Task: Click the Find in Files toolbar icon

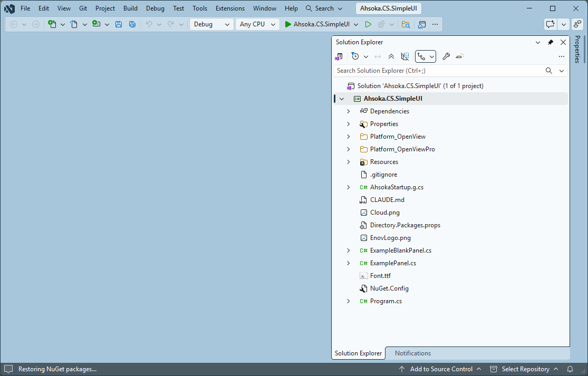Action: point(406,24)
